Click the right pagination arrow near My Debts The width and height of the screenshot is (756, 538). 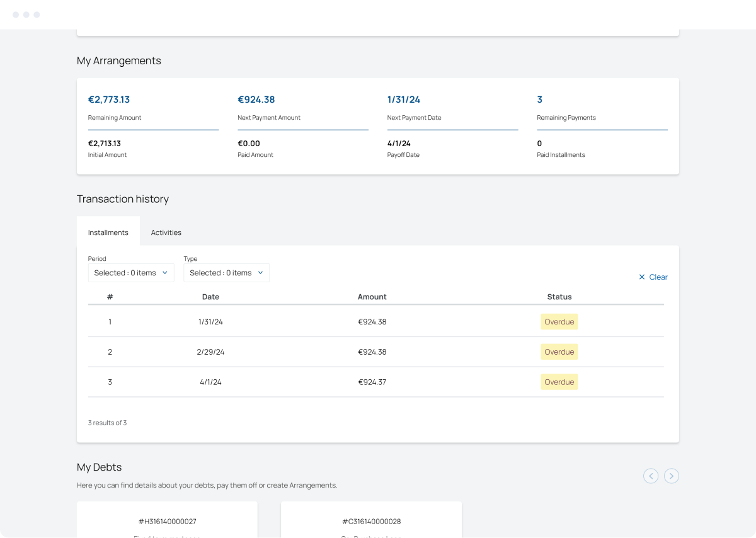(x=671, y=476)
